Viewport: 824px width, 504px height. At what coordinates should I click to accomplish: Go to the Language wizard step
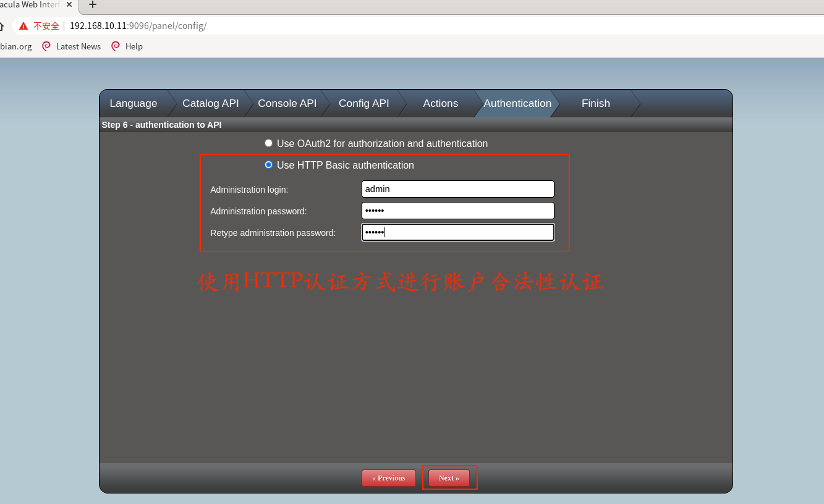pyautogui.click(x=134, y=104)
